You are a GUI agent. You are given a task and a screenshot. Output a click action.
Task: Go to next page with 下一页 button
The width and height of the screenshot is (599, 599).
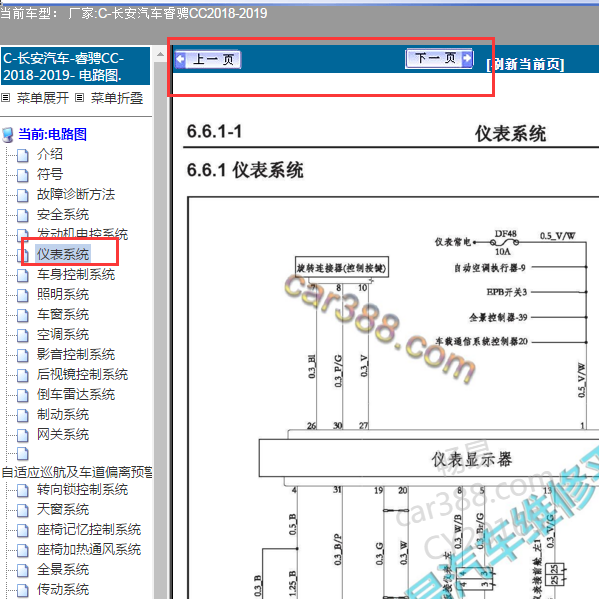point(439,58)
